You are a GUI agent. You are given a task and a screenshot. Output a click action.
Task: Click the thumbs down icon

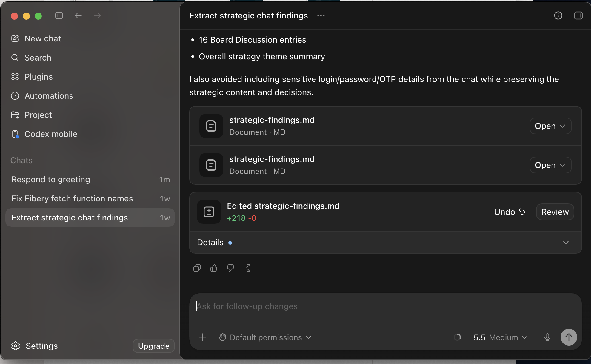click(x=230, y=268)
